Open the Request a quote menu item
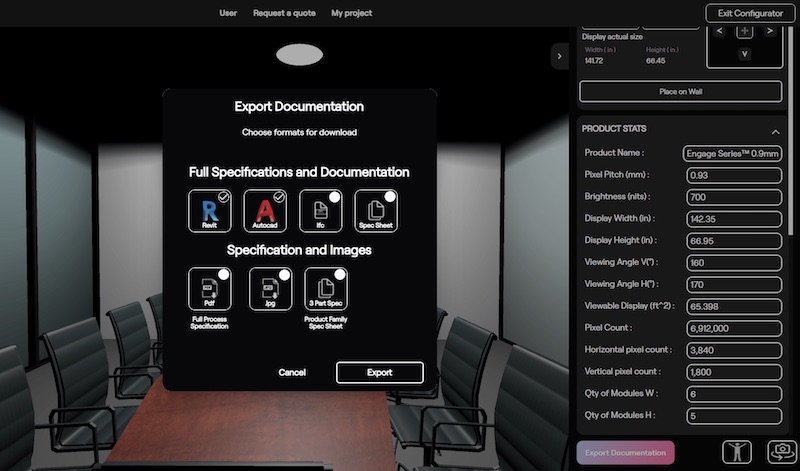Screen dimensions: 800x471 (284, 13)
